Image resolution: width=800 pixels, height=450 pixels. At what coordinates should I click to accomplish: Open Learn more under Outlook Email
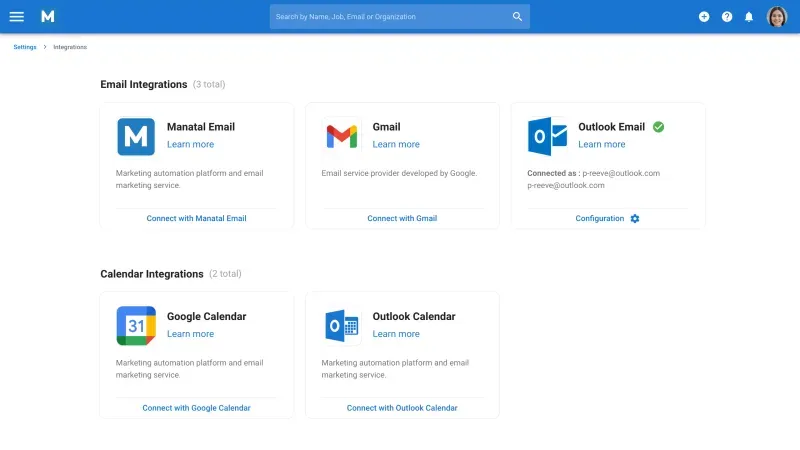coord(602,144)
